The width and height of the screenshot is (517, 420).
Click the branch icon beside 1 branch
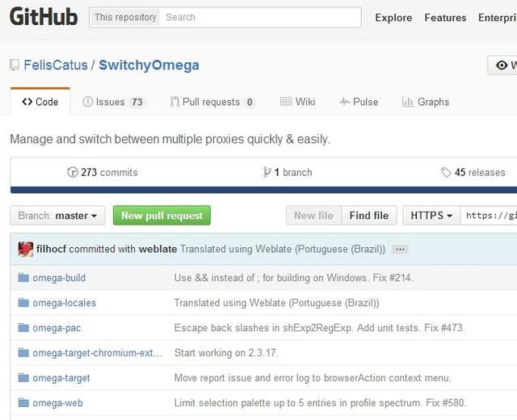pyautogui.click(x=267, y=172)
